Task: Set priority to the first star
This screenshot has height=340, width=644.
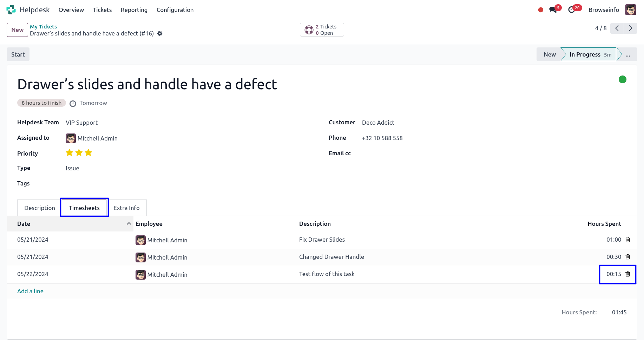Action: [x=70, y=153]
